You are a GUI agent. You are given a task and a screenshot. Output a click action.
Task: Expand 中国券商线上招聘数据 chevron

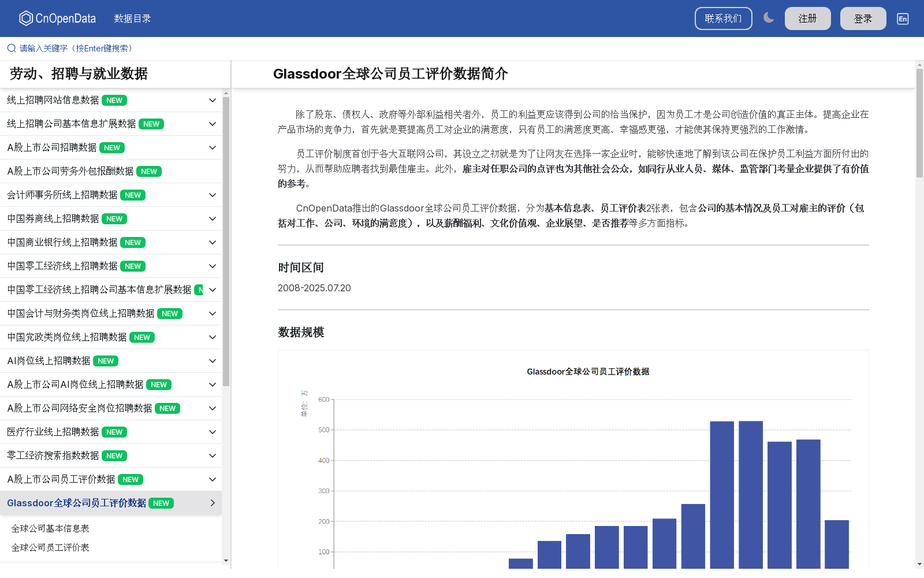click(x=212, y=218)
